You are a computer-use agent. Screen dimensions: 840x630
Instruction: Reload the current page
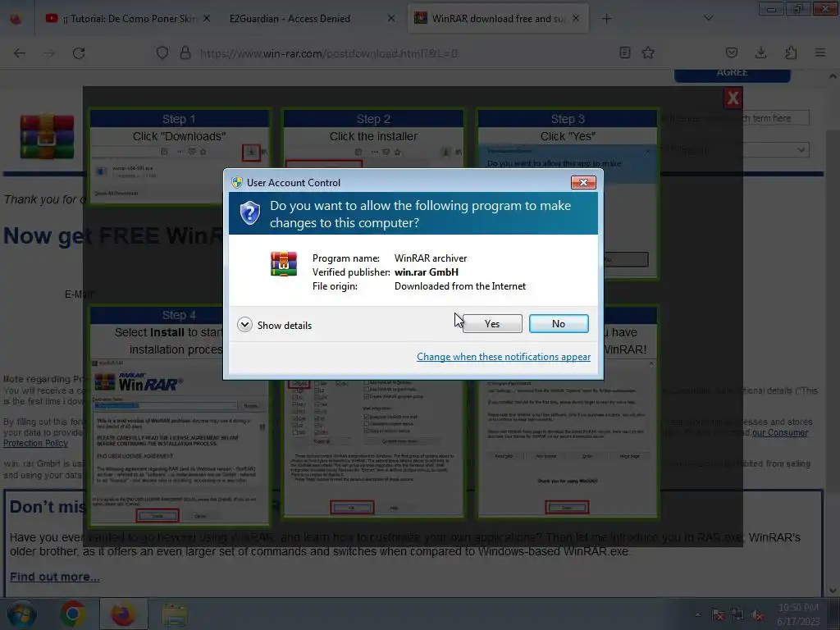tap(79, 53)
